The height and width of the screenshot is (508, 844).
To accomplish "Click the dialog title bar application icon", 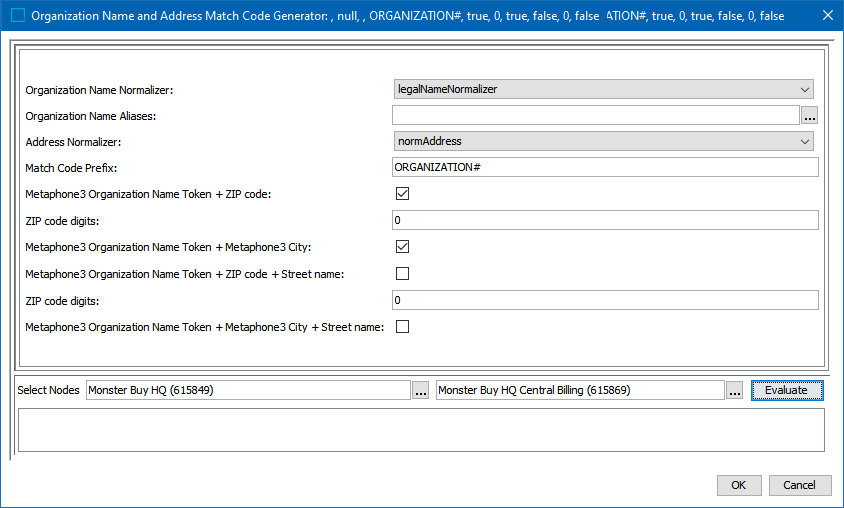I will [x=17, y=16].
